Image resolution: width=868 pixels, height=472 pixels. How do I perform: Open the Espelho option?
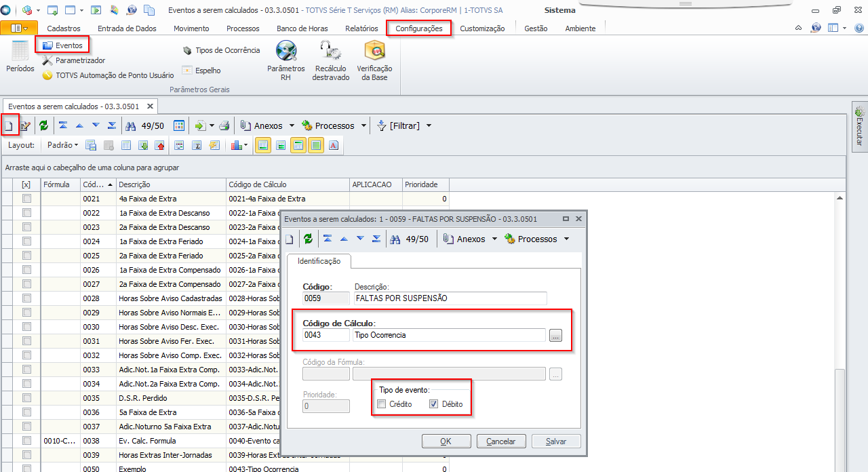201,71
